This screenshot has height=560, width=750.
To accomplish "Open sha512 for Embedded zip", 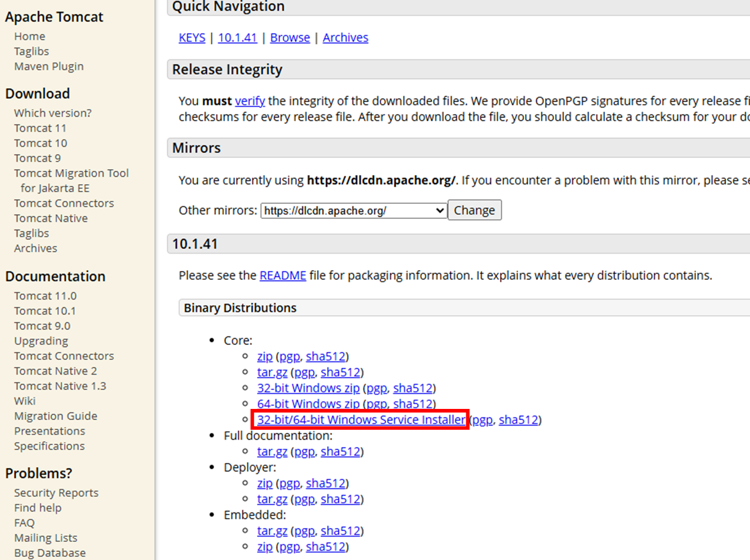I will (326, 547).
